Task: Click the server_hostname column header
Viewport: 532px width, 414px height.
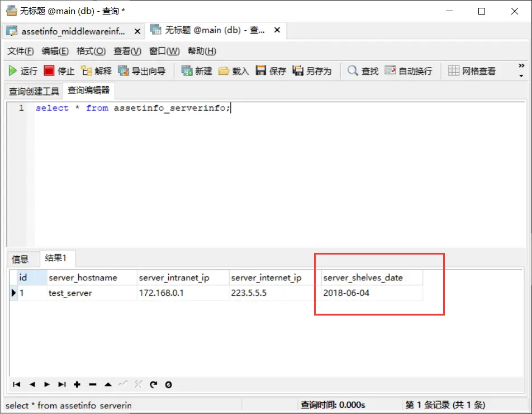Action: (x=92, y=277)
